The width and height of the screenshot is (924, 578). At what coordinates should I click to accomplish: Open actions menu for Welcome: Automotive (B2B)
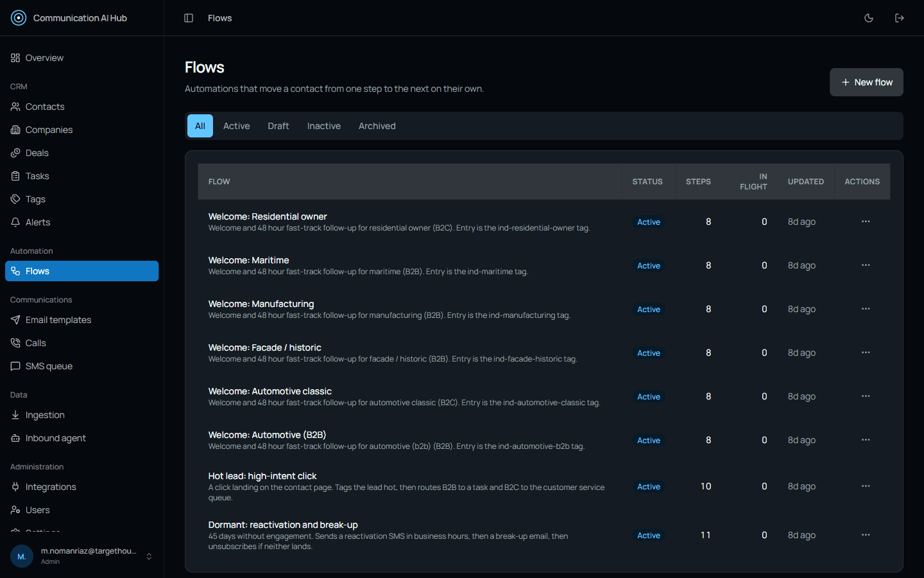coord(866,440)
